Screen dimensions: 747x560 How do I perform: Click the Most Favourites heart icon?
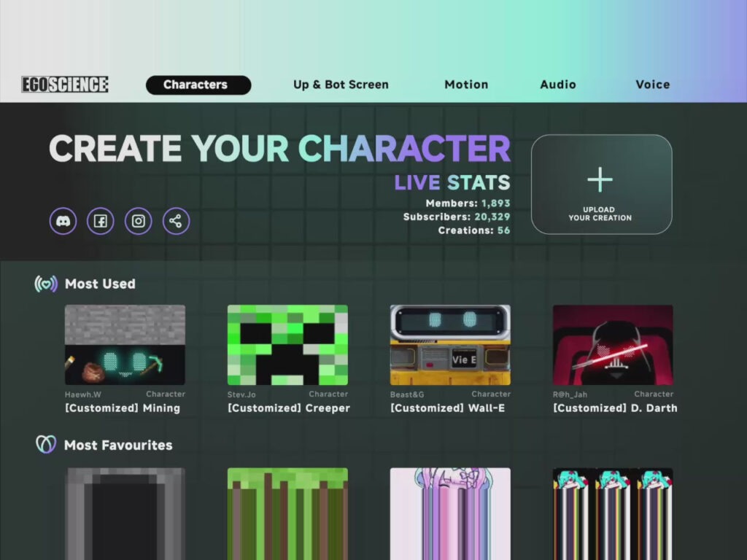coord(46,444)
